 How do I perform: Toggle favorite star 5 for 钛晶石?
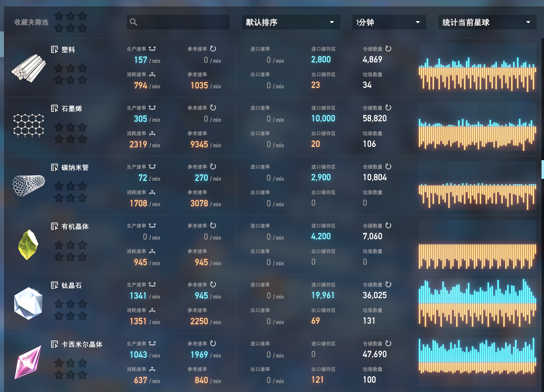[70, 315]
